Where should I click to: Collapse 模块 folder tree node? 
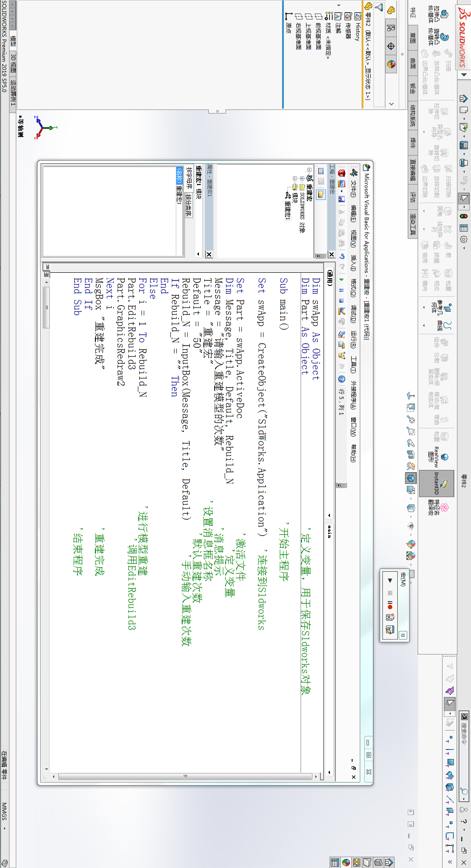[295, 179]
